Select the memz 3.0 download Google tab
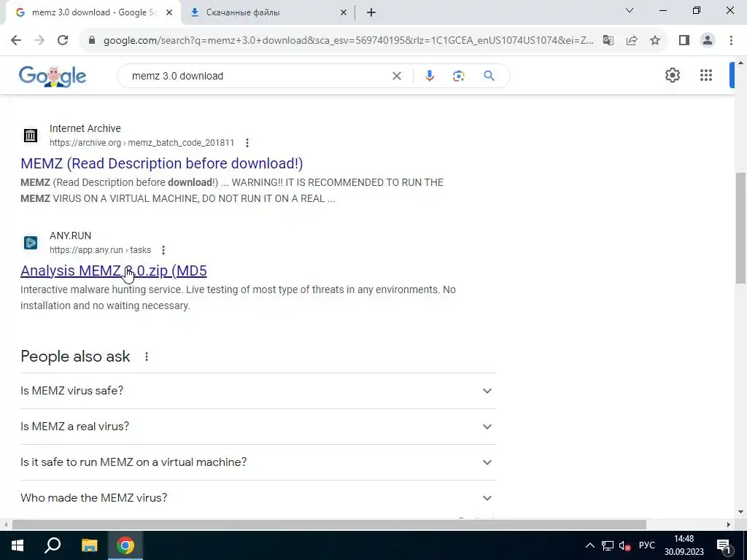The image size is (747, 560). coord(93,13)
